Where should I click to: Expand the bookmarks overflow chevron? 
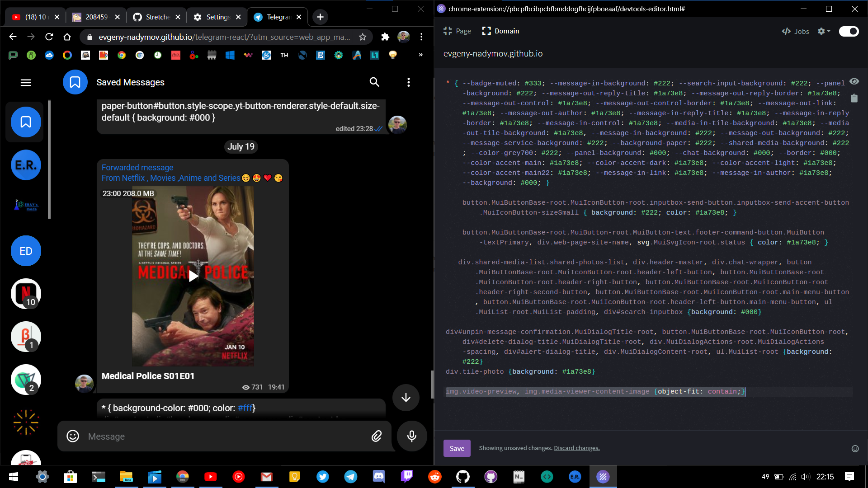pos(421,55)
